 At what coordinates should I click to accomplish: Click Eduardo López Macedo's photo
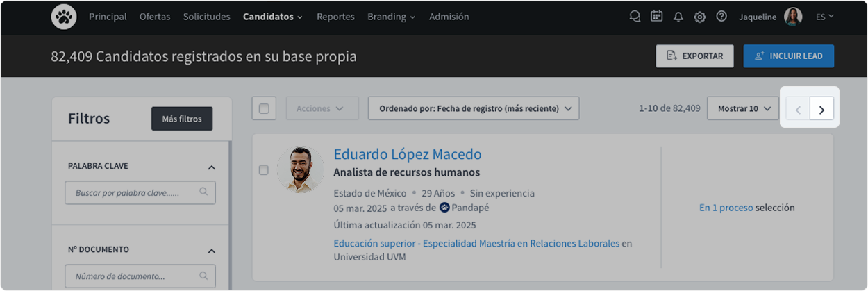300,169
